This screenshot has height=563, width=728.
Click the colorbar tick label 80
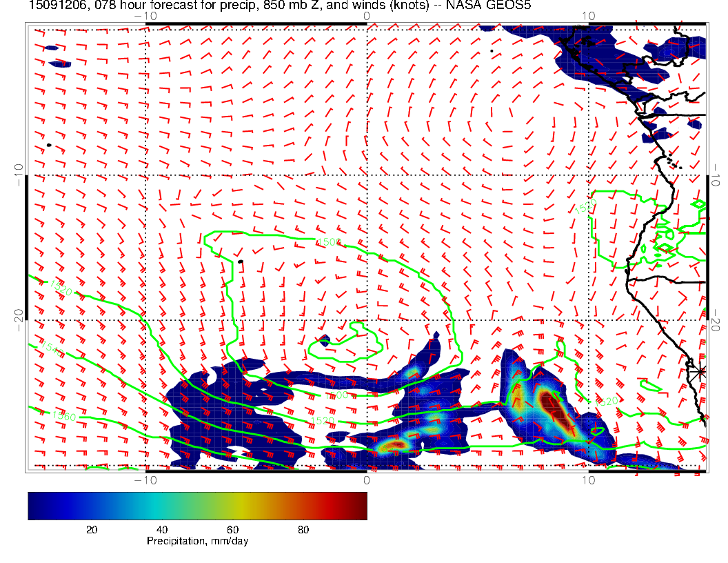tap(303, 529)
